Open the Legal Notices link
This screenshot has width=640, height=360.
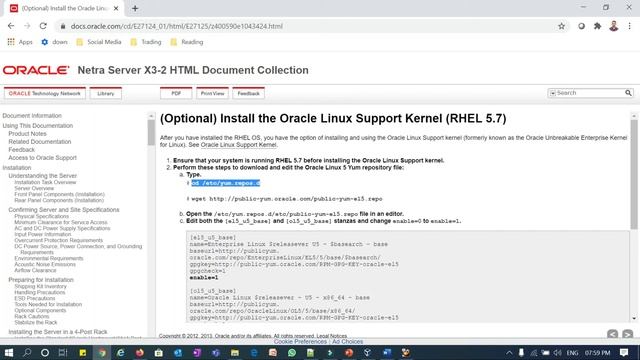click(331, 336)
